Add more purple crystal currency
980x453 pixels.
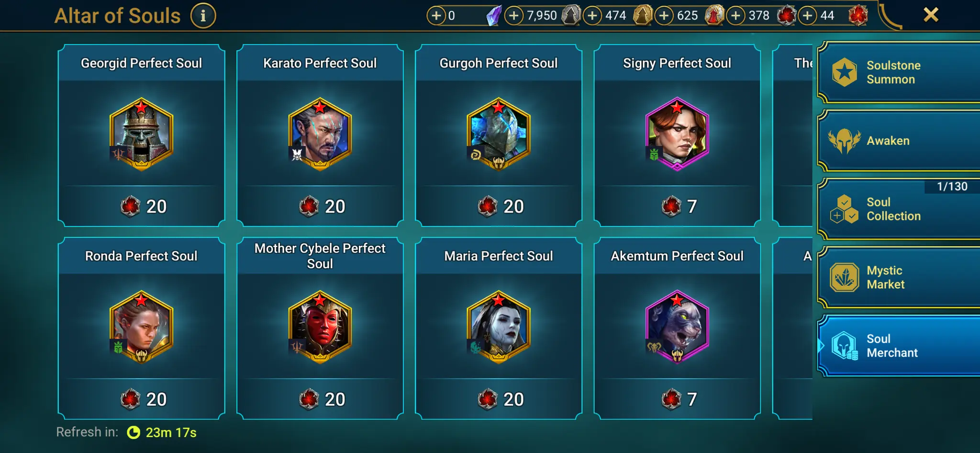coord(436,15)
